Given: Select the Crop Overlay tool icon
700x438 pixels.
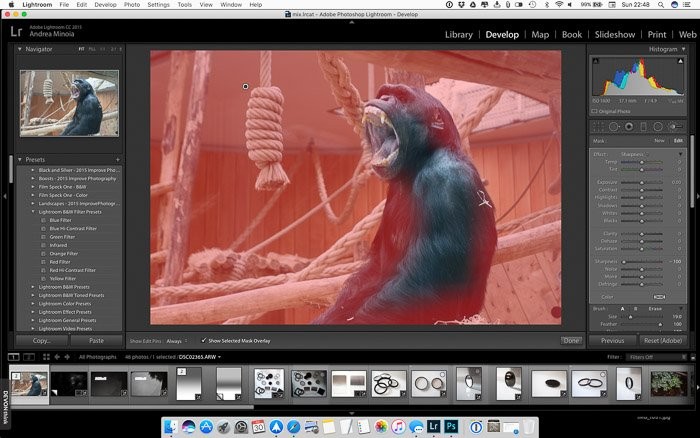Looking at the screenshot, I should click(x=597, y=127).
